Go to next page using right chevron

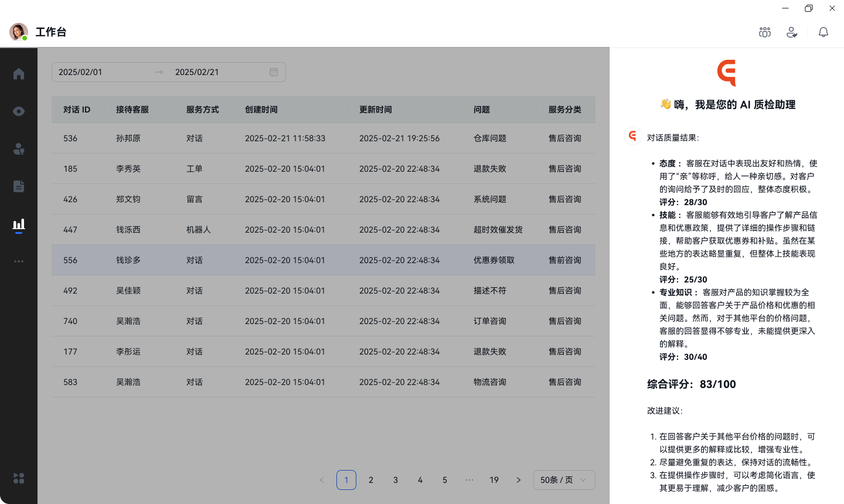click(x=519, y=480)
